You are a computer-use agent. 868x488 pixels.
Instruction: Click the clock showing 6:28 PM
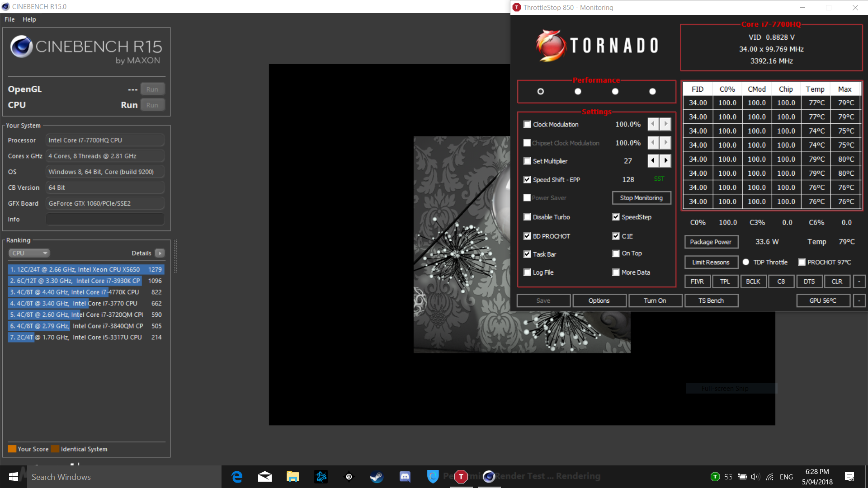click(x=817, y=471)
